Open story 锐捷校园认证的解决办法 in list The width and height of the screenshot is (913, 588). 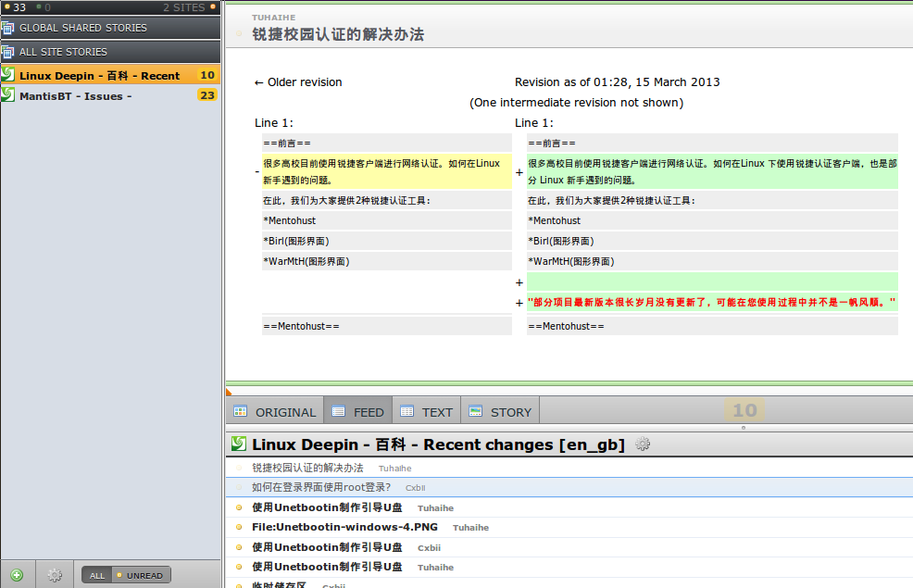307,468
